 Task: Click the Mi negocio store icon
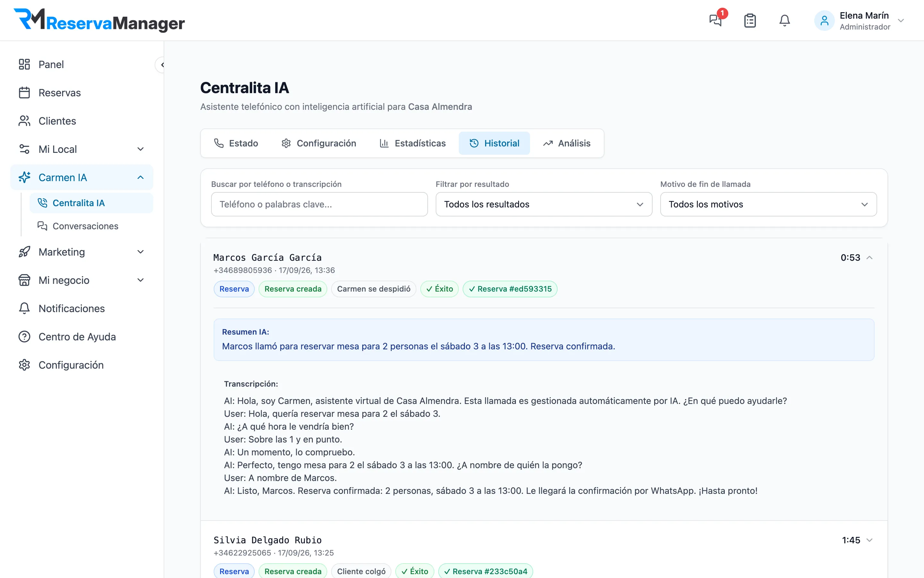[x=24, y=280]
